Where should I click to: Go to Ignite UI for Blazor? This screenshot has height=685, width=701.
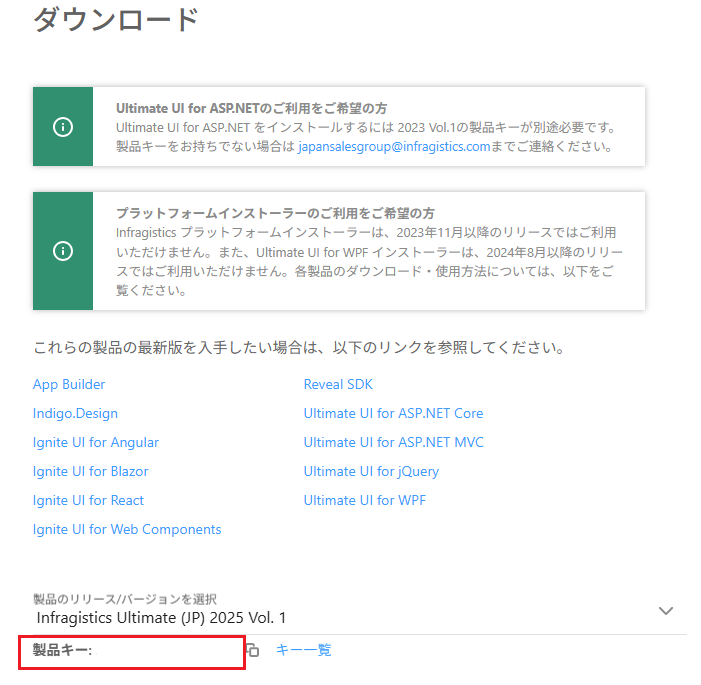(x=90, y=472)
